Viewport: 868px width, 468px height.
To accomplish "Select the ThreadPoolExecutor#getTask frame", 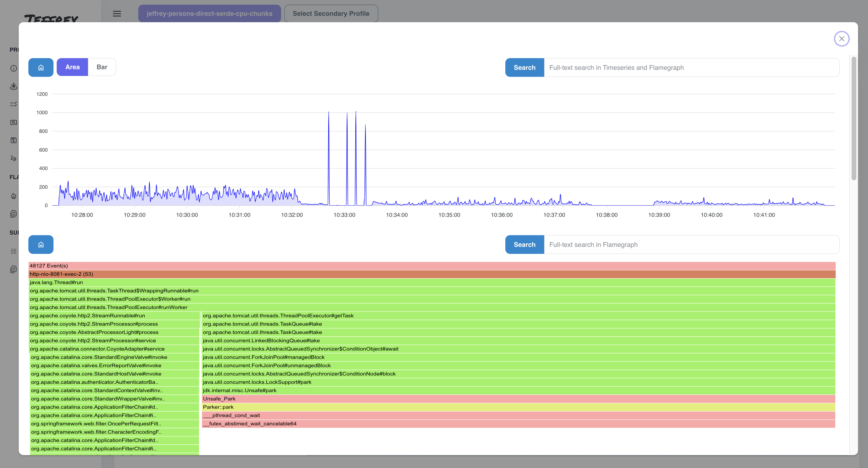I will 518,316.
